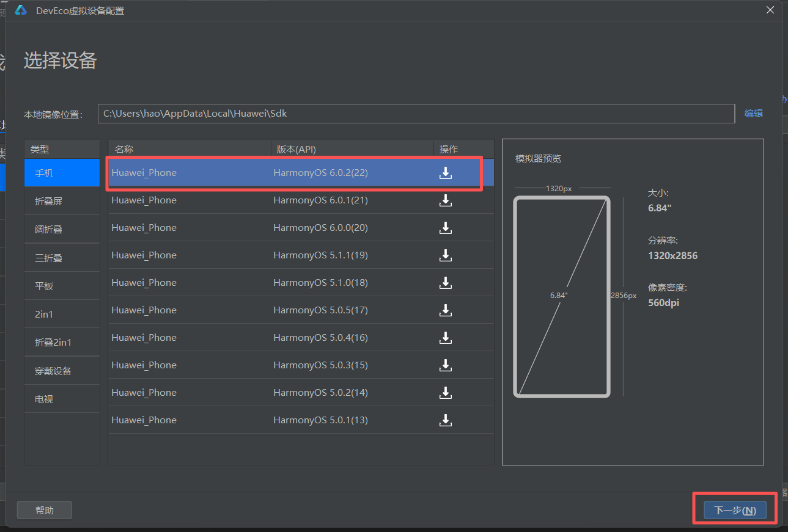Select the 穿戴设备 device type
788x532 pixels.
[62, 371]
